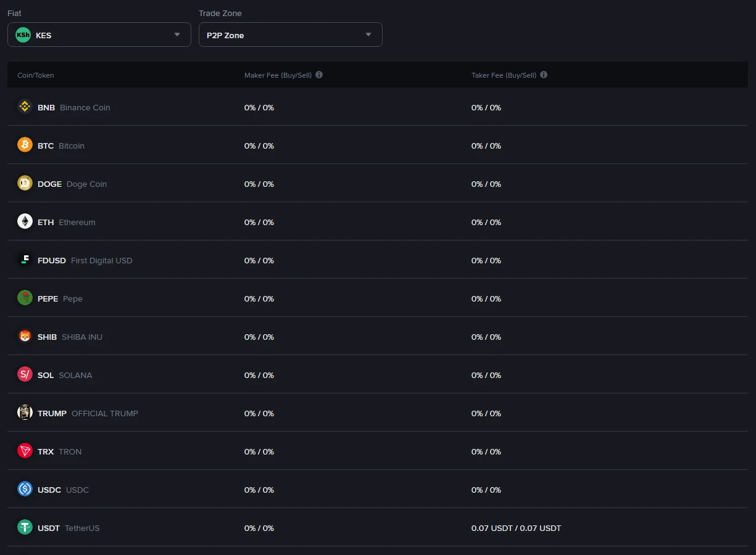Select the DOGE Doge Coin row label
The width and height of the screenshot is (756, 555).
point(72,184)
